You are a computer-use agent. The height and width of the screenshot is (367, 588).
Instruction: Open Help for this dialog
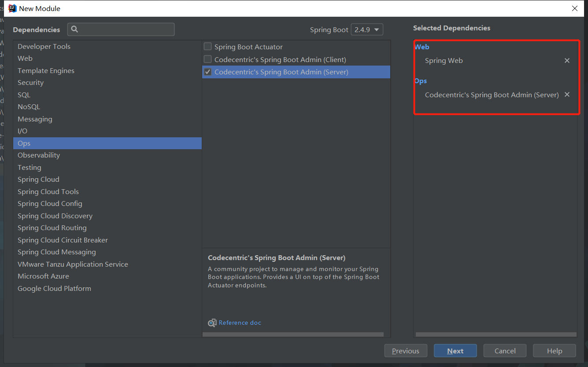coord(555,351)
